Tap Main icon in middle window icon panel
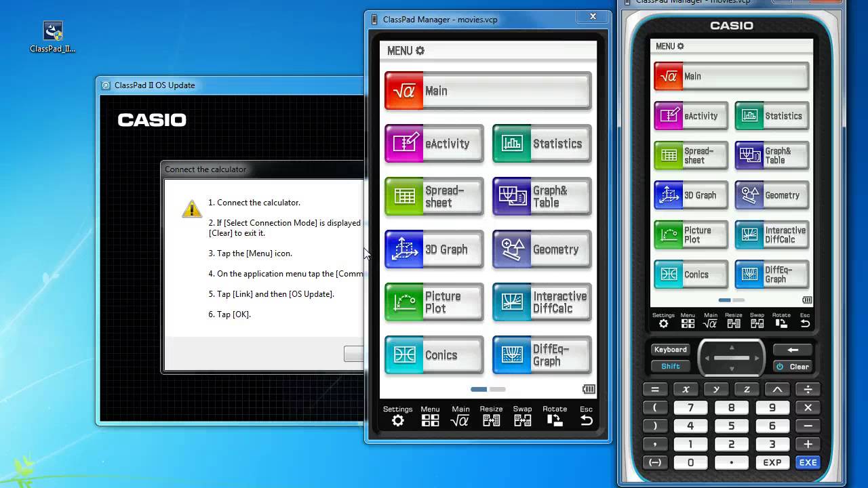 coord(460,416)
